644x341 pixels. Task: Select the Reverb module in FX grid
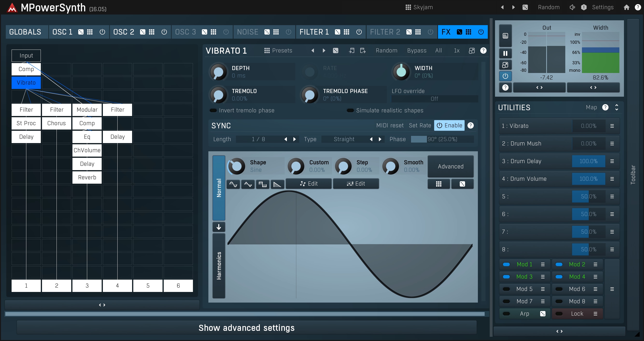click(x=87, y=177)
